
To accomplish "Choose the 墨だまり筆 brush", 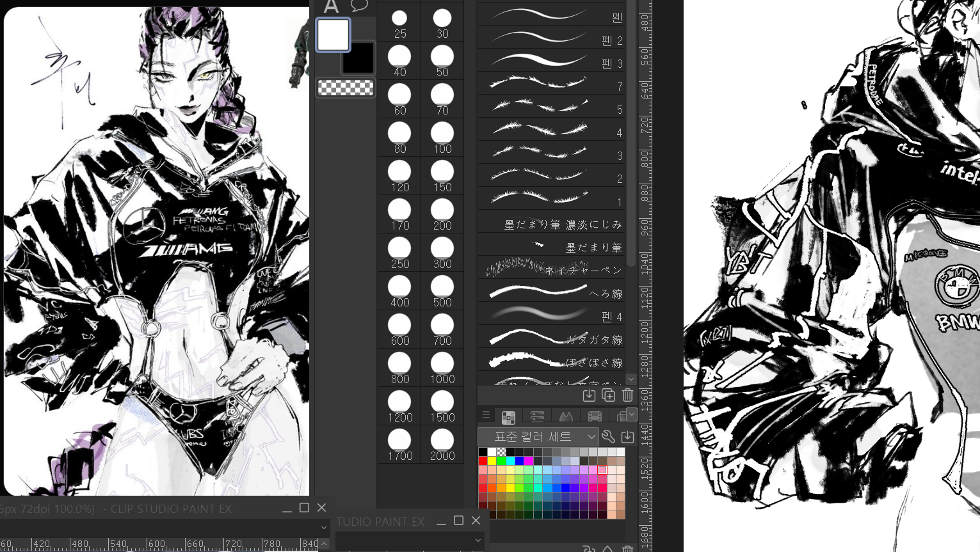I will [550, 246].
